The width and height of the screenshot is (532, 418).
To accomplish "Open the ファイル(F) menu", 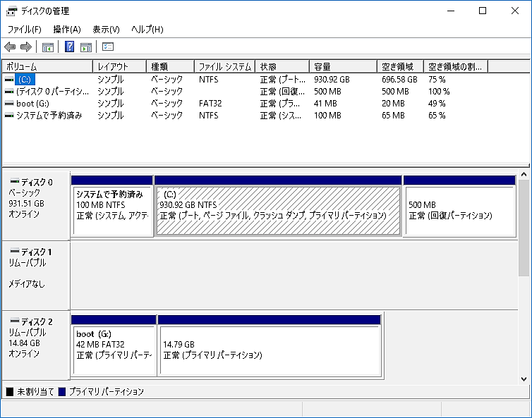I will point(25,30).
